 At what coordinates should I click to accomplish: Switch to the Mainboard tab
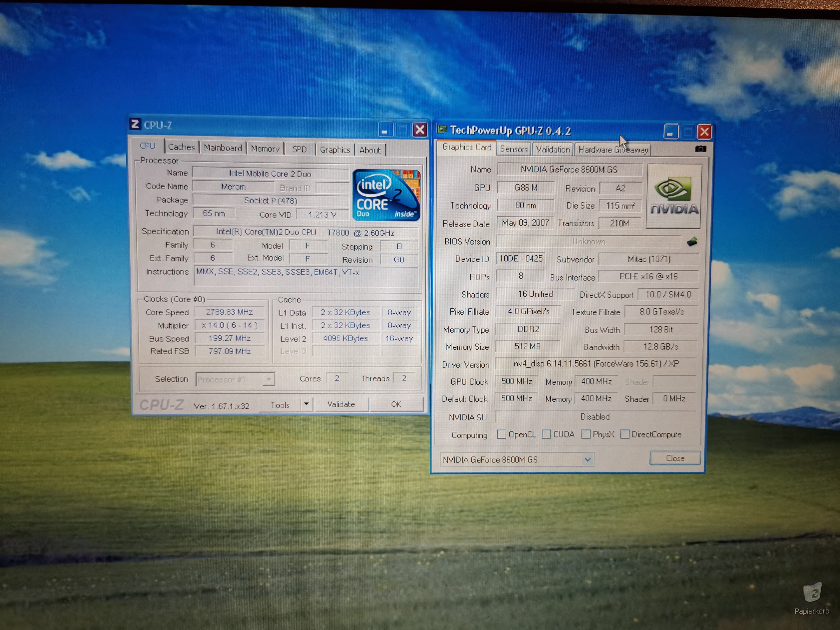(x=222, y=148)
